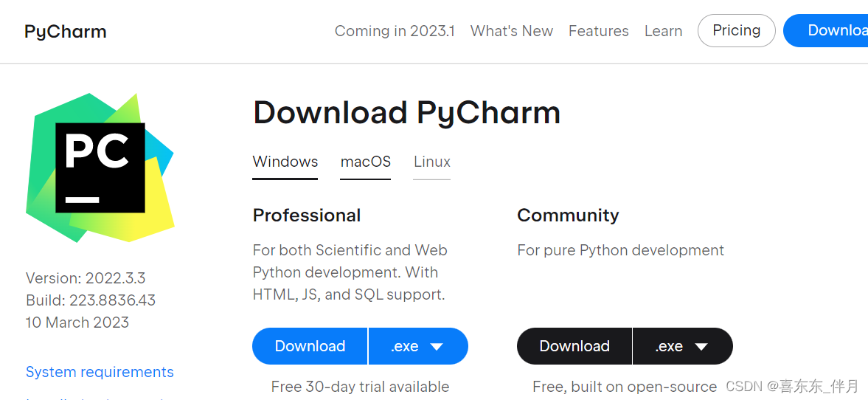The width and height of the screenshot is (868, 400).
Task: Click the 10 March 2023 date text
Action: point(77,323)
